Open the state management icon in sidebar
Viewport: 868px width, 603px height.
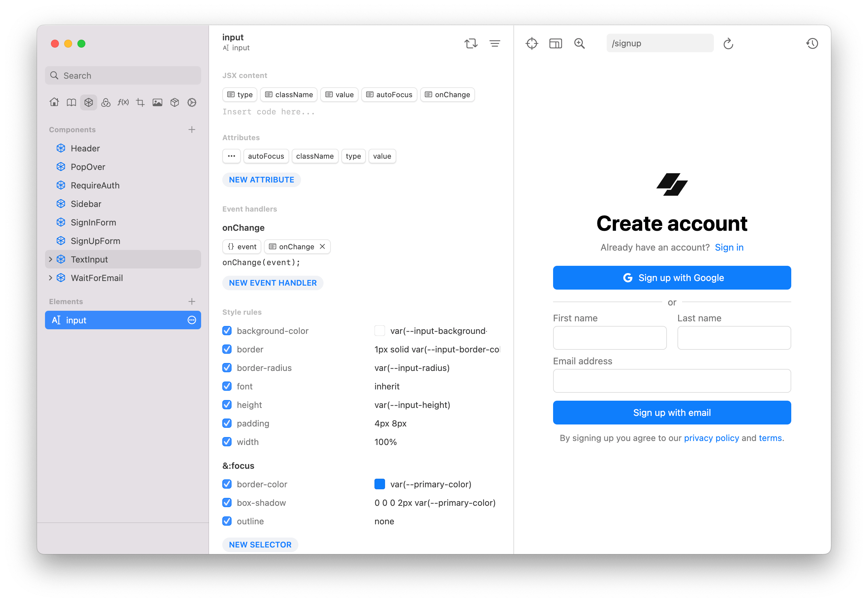(x=106, y=102)
